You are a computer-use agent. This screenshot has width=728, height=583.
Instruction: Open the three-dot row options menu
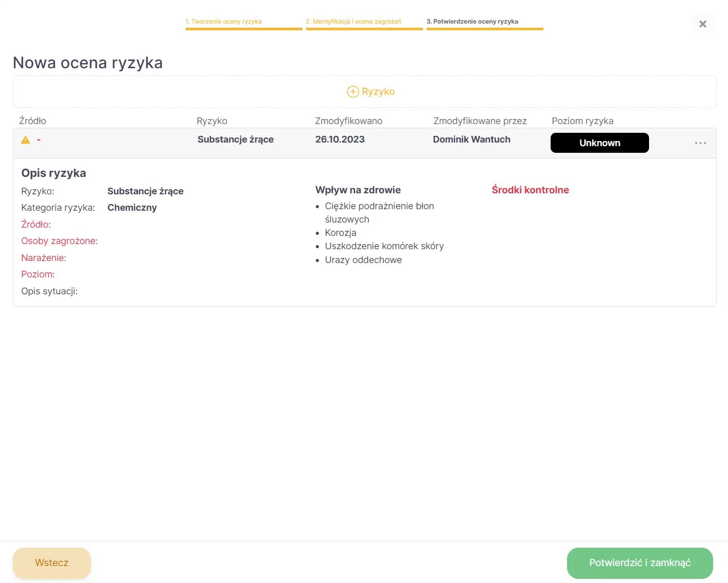[700, 143]
